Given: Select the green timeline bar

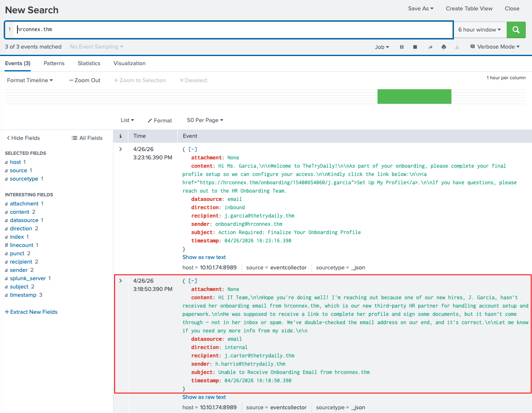Looking at the screenshot, I should pos(414,96).
